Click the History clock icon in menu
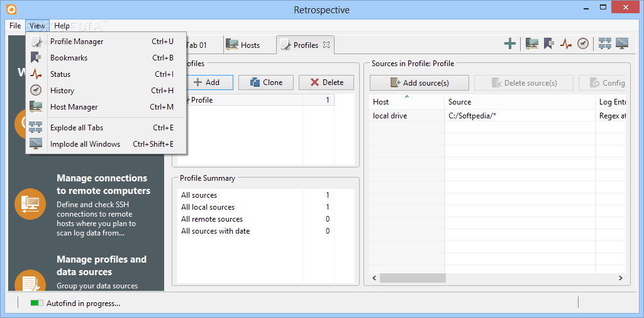 [36, 91]
